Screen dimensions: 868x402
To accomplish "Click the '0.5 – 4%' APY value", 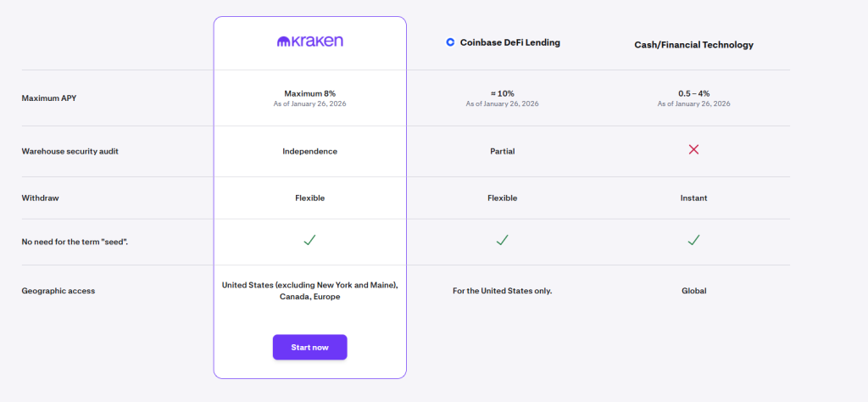I will 693,93.
